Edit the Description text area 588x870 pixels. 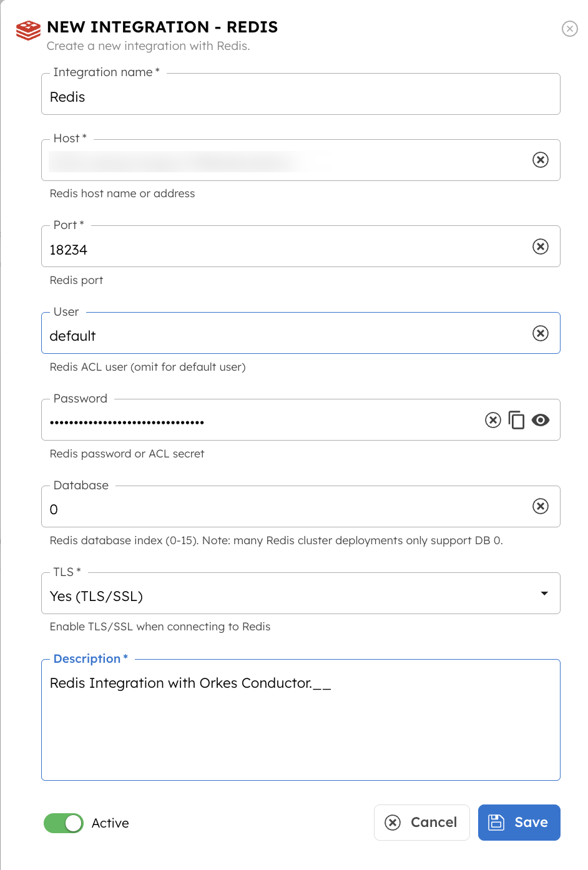click(x=300, y=720)
